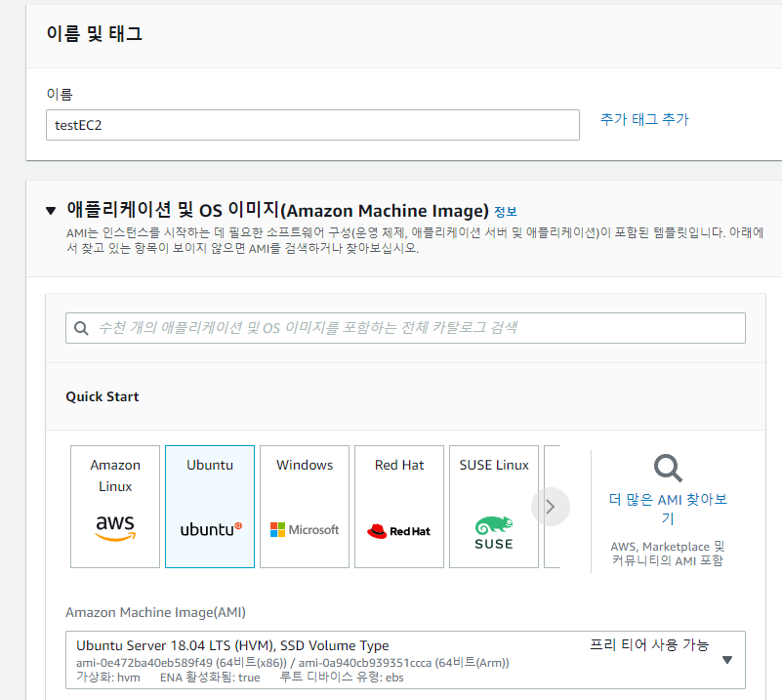Click the 루트 디바이스 유형: ebs text
Viewport: 782px width, 700px height.
click(x=342, y=678)
